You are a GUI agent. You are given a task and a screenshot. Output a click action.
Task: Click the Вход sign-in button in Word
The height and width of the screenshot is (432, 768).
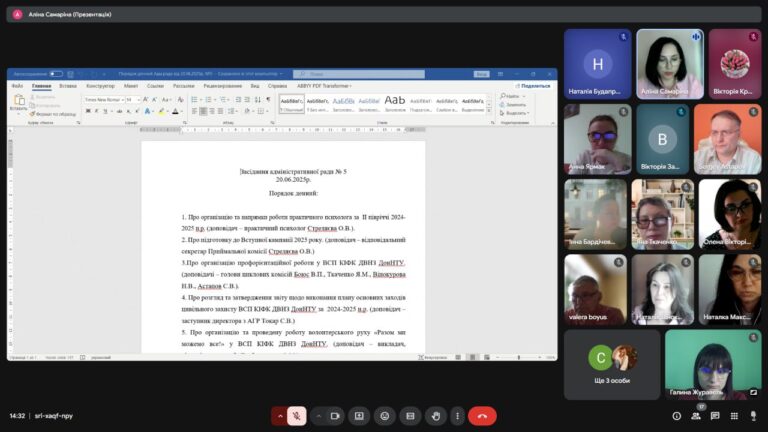[x=481, y=74]
